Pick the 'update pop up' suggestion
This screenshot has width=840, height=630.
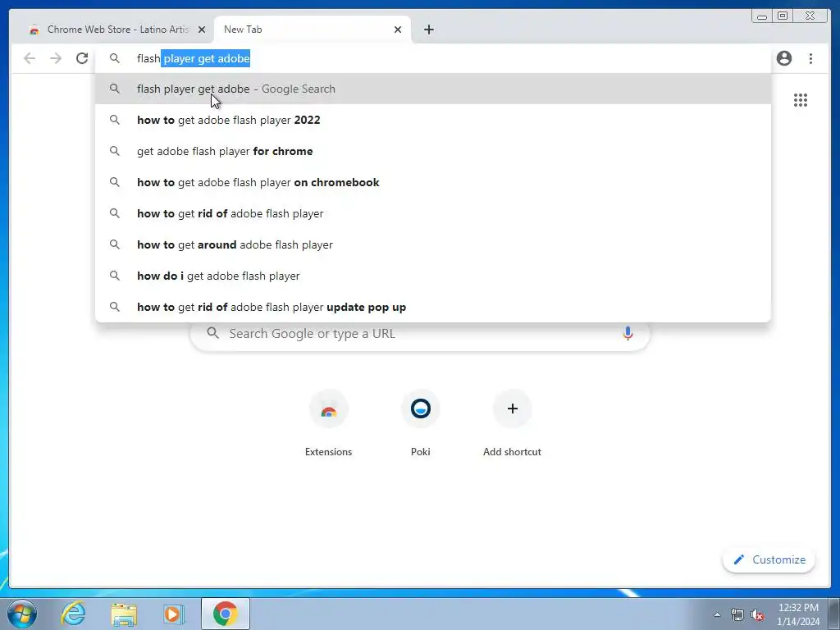(433, 307)
